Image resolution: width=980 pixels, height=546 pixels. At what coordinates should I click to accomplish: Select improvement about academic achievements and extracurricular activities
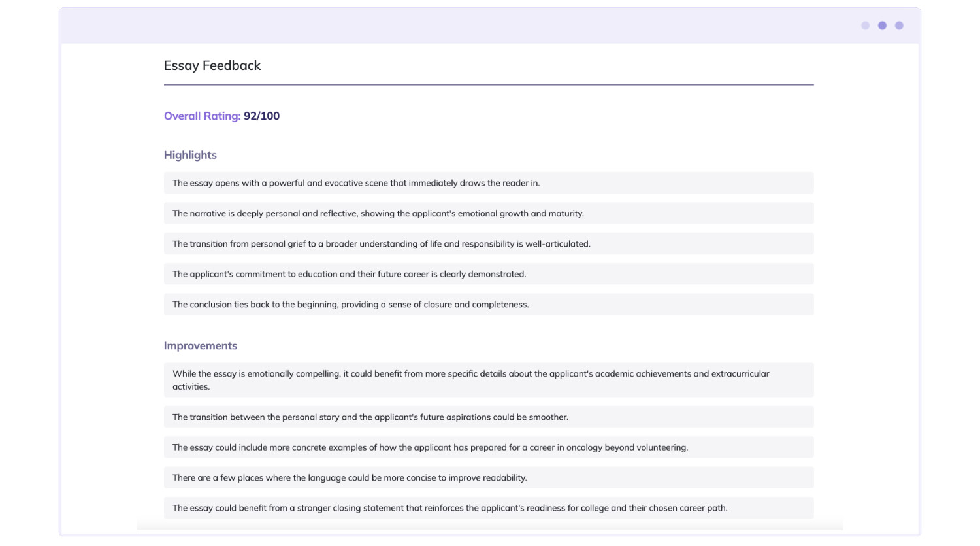coord(470,380)
